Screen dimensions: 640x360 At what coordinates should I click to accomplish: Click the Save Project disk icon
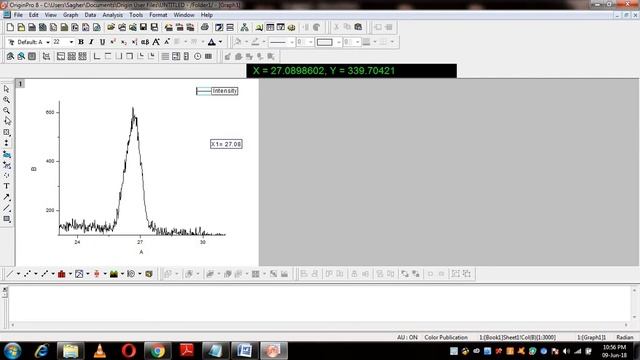coord(143,27)
